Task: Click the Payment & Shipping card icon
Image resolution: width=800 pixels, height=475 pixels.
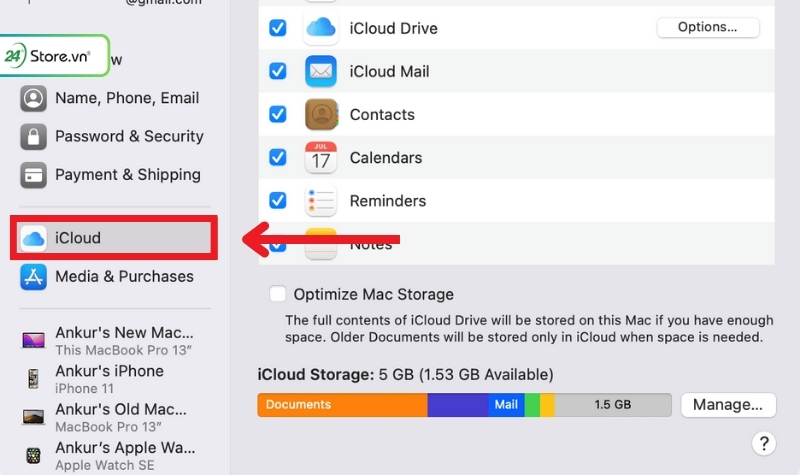Action: (x=33, y=175)
